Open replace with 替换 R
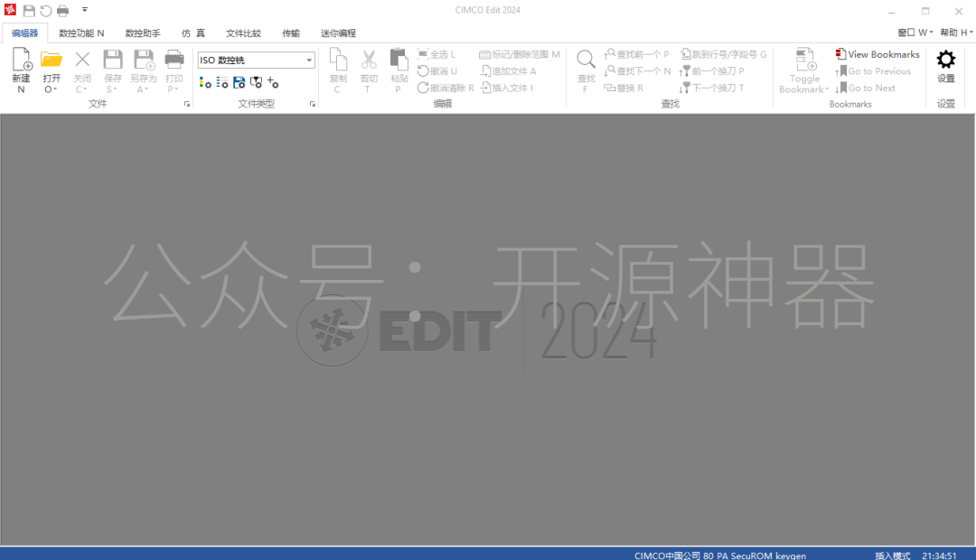The image size is (976, 560). 624,88
